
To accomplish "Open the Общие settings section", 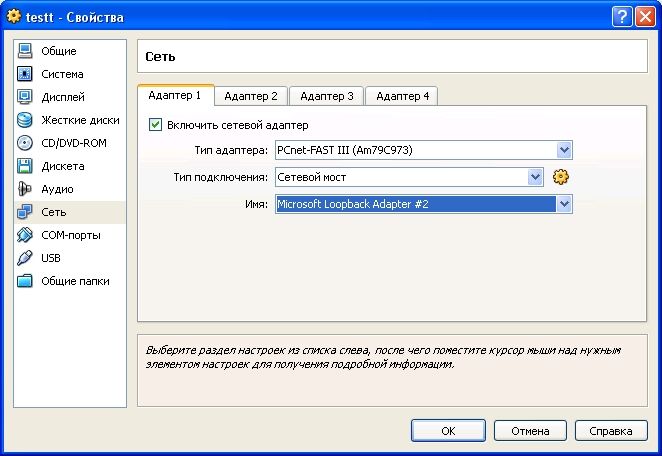I will [58, 51].
